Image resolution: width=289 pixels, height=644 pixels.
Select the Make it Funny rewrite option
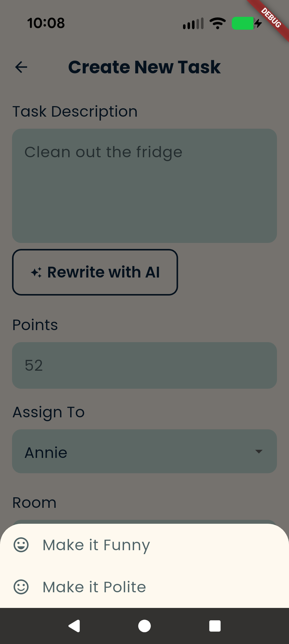point(96,544)
